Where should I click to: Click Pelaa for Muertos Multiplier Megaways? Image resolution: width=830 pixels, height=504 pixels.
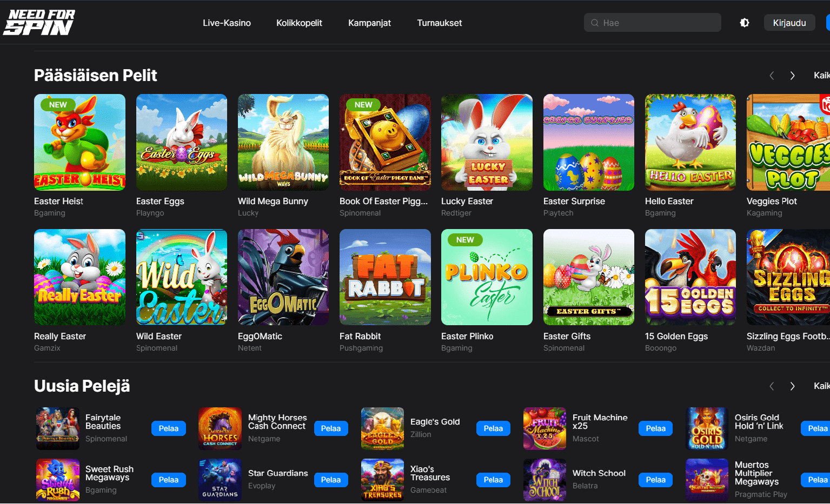pos(815,480)
